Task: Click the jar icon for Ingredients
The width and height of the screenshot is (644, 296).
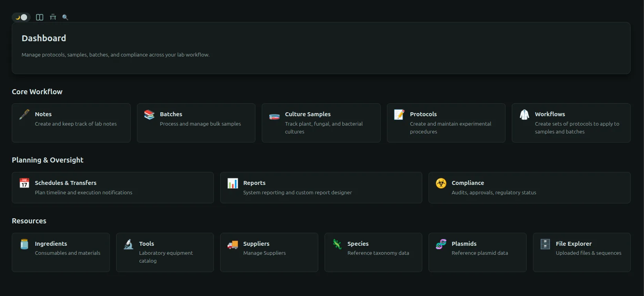Action: pos(24,244)
